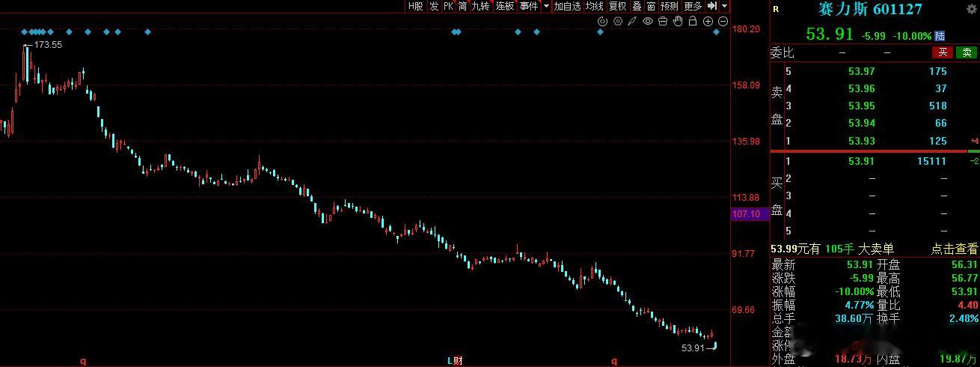Zoom out with the minus circle icon
This screenshot has width=980, height=367.
723,21
